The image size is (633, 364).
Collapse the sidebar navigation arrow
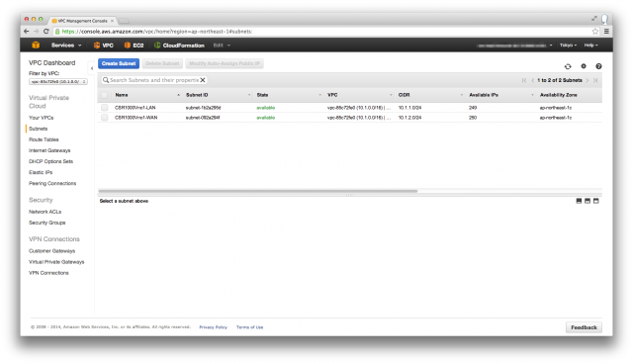click(92, 68)
